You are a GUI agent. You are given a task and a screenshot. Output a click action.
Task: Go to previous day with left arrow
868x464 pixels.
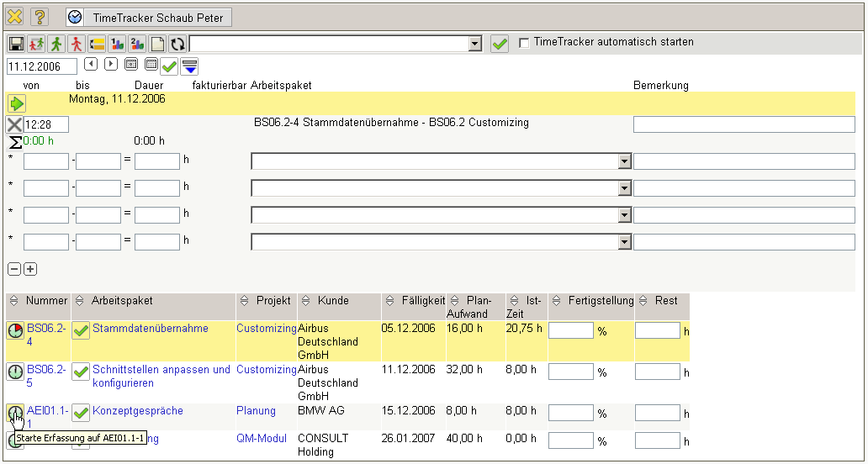[x=91, y=64]
